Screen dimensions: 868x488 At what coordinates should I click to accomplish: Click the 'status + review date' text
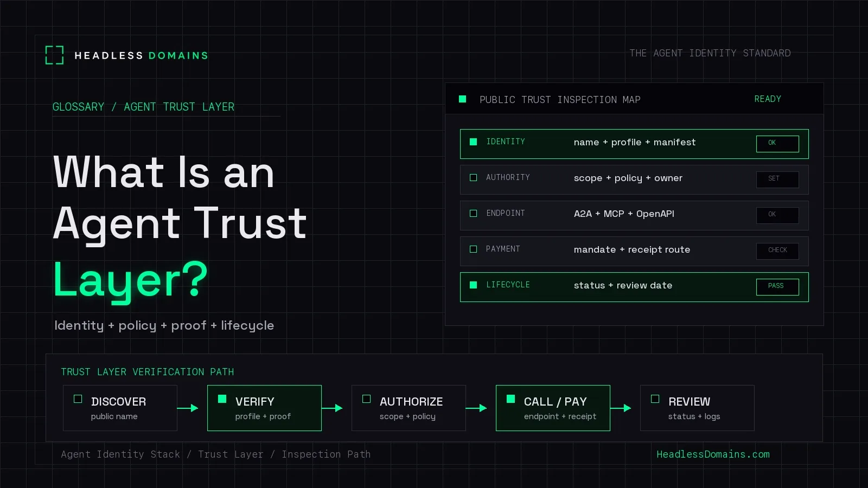pyautogui.click(x=623, y=285)
